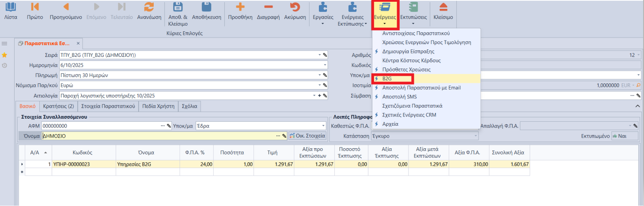
Task: Add a new record with Προσθήκη
Action: point(240,8)
